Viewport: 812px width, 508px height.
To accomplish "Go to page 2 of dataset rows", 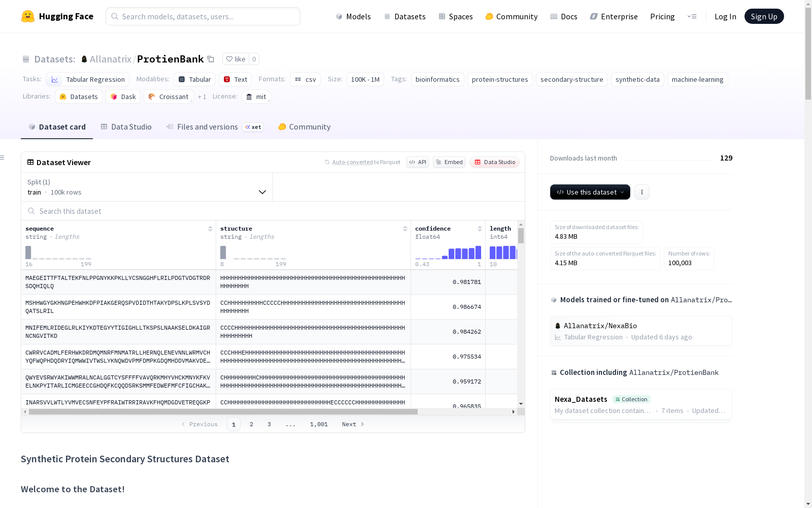I will pyautogui.click(x=251, y=424).
